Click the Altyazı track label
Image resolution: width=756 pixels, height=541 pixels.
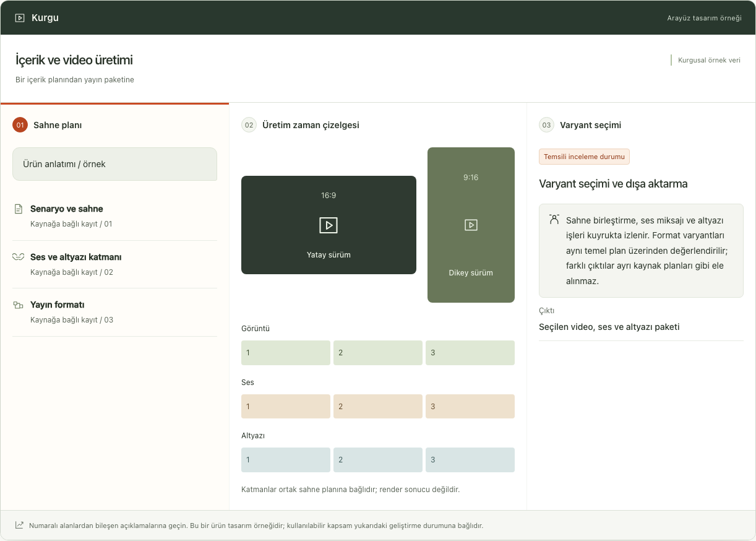click(x=253, y=436)
